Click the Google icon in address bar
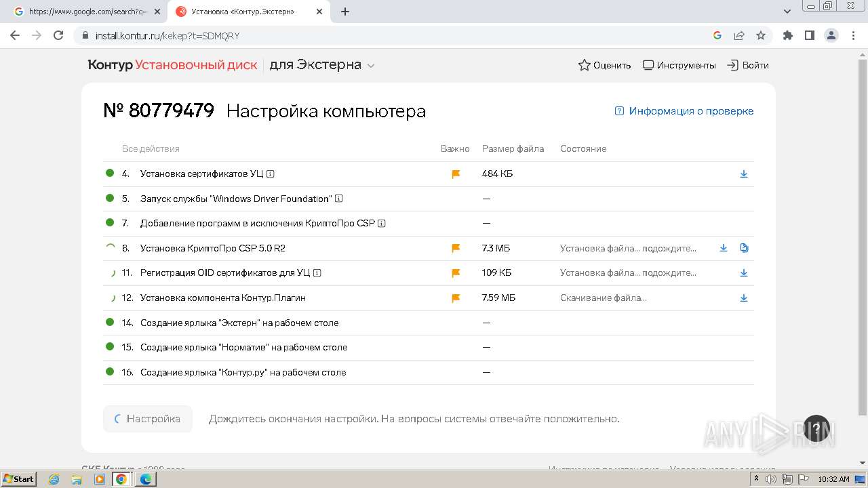The height and width of the screenshot is (488, 868). (717, 35)
